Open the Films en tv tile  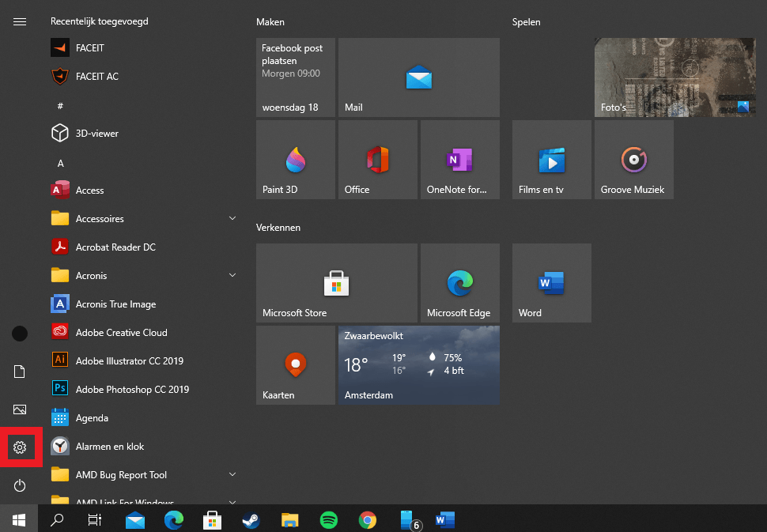tap(552, 160)
